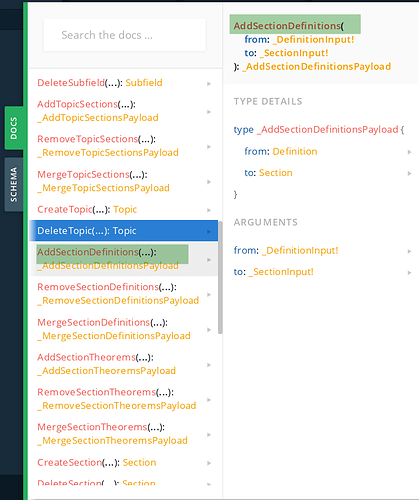Select MergeSectionTheorems mutation entry
Image resolution: width=419 pixels, height=500 pixels.
click(92, 427)
